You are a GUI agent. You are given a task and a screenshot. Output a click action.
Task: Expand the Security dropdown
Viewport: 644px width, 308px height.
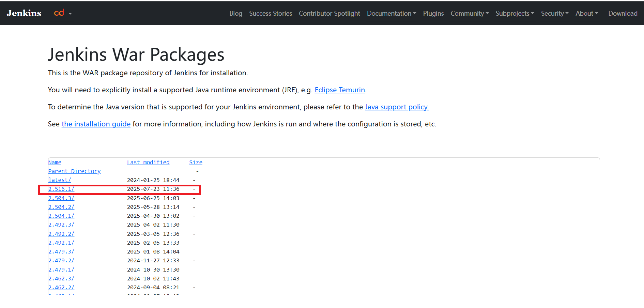(555, 13)
